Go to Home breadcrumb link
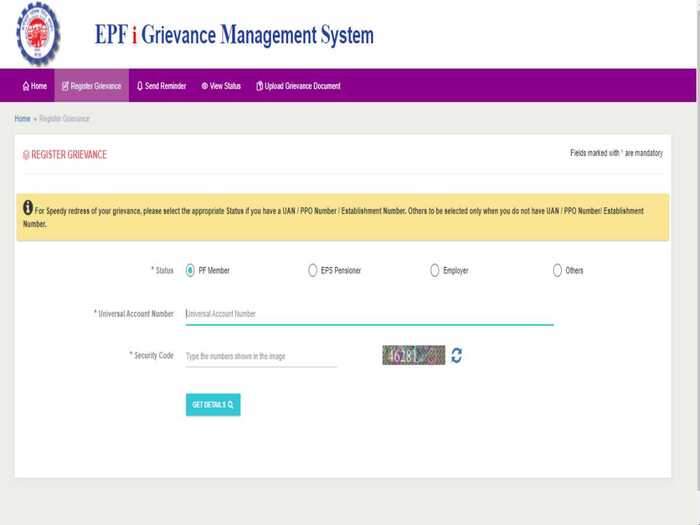The height and width of the screenshot is (525, 700). click(x=22, y=119)
